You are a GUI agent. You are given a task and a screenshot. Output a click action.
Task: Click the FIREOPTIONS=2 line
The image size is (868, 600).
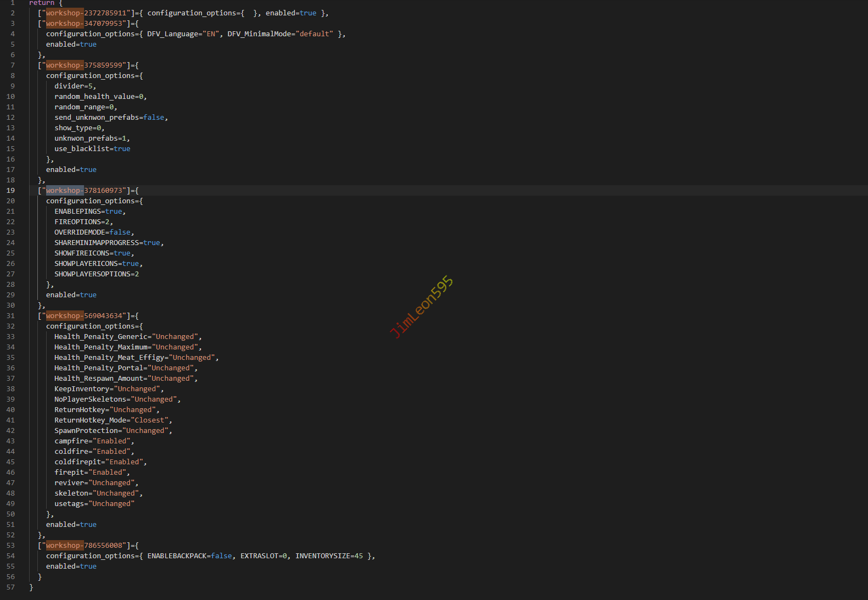83,222
